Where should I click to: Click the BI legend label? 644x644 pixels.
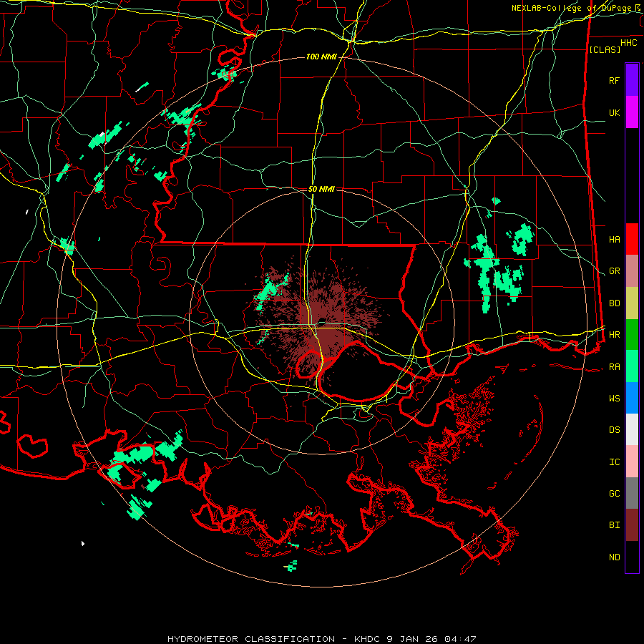[615, 525]
